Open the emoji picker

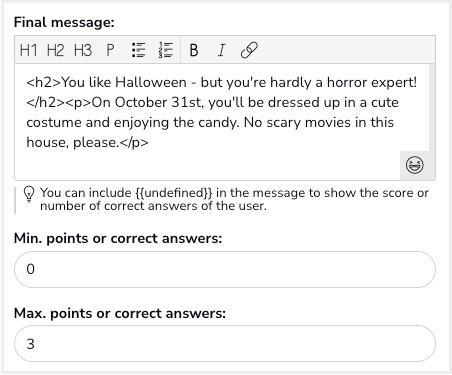coord(415,165)
